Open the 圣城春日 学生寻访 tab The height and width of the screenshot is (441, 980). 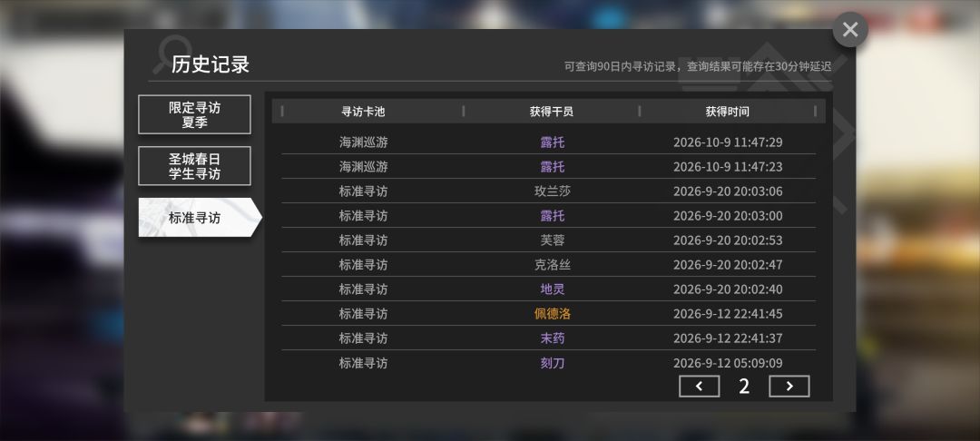[194, 166]
